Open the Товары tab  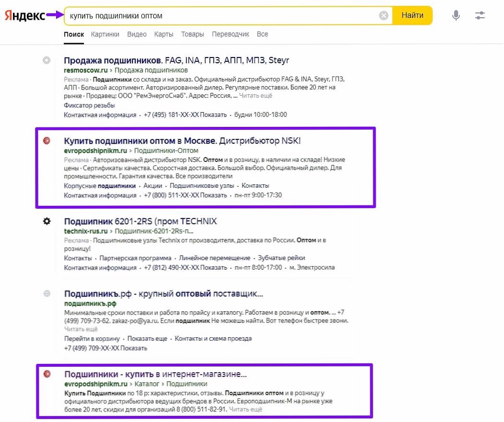click(192, 34)
